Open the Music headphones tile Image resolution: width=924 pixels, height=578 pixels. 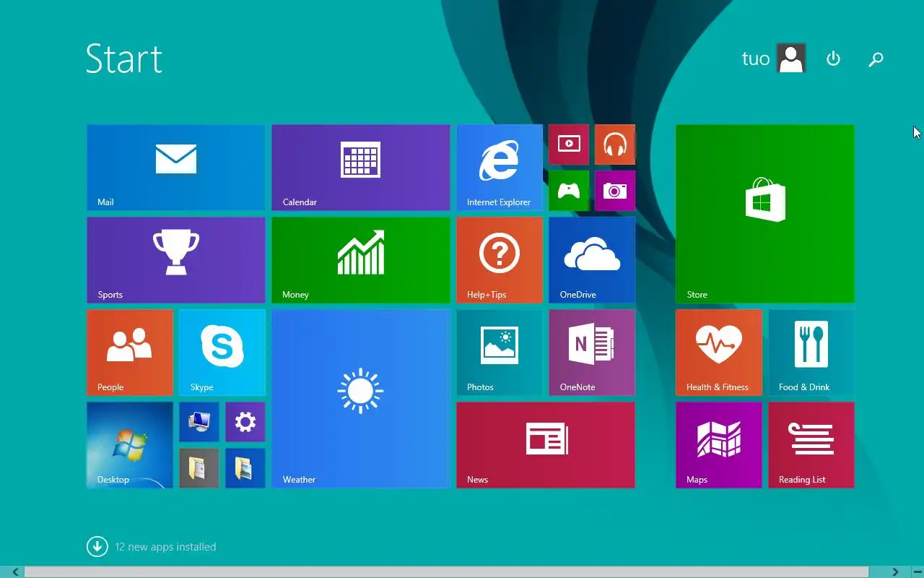(615, 144)
